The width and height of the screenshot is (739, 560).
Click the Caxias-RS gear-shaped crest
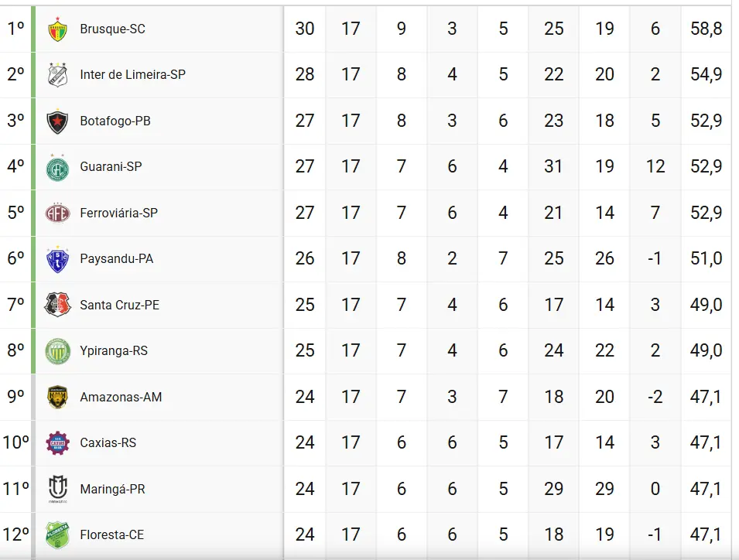(57, 442)
